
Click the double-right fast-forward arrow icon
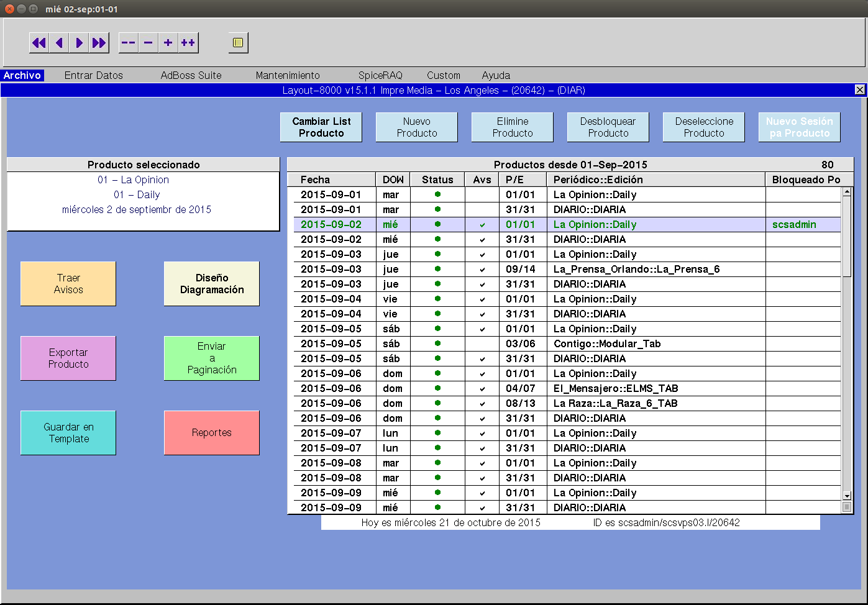click(x=99, y=43)
